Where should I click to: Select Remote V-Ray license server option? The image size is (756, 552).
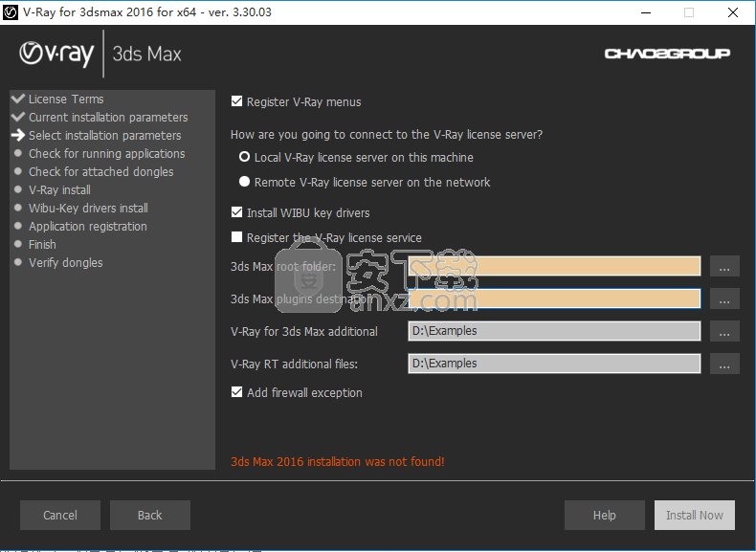[244, 181]
